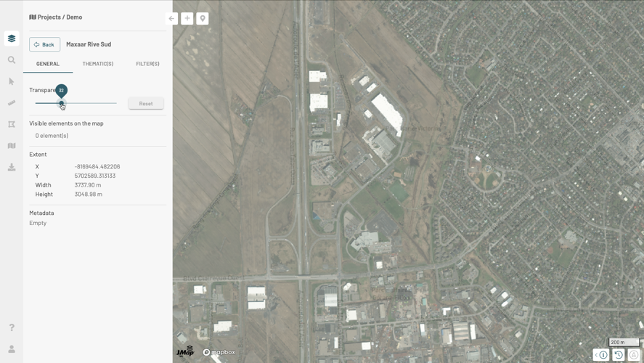
Task: Select the General tab
Action: (48, 64)
